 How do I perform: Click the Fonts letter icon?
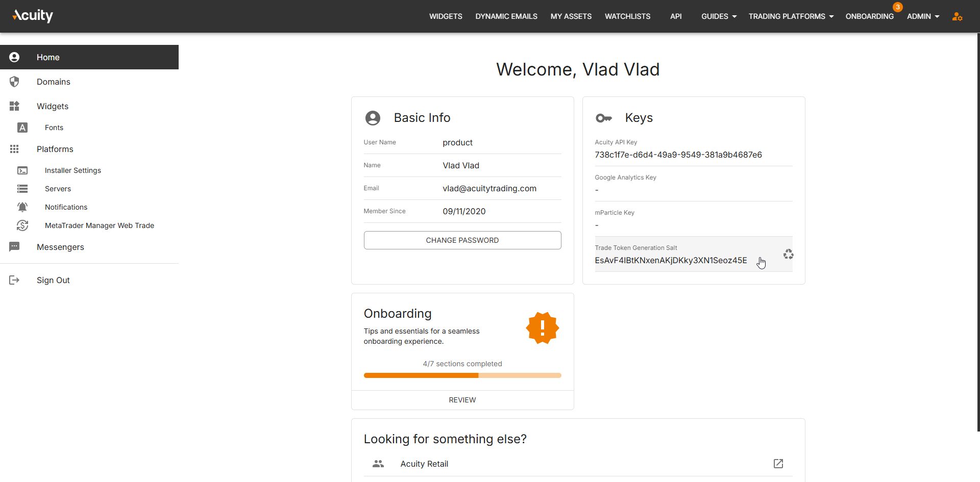click(x=22, y=128)
